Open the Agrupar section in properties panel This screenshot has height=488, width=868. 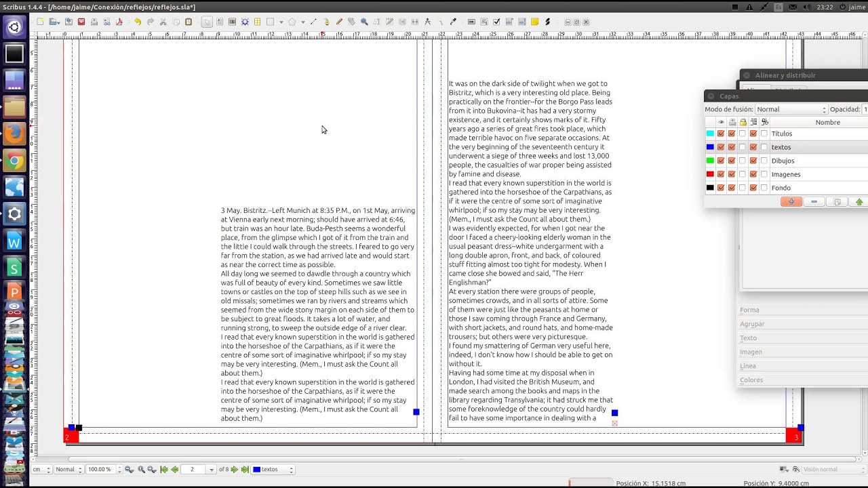tap(752, 324)
